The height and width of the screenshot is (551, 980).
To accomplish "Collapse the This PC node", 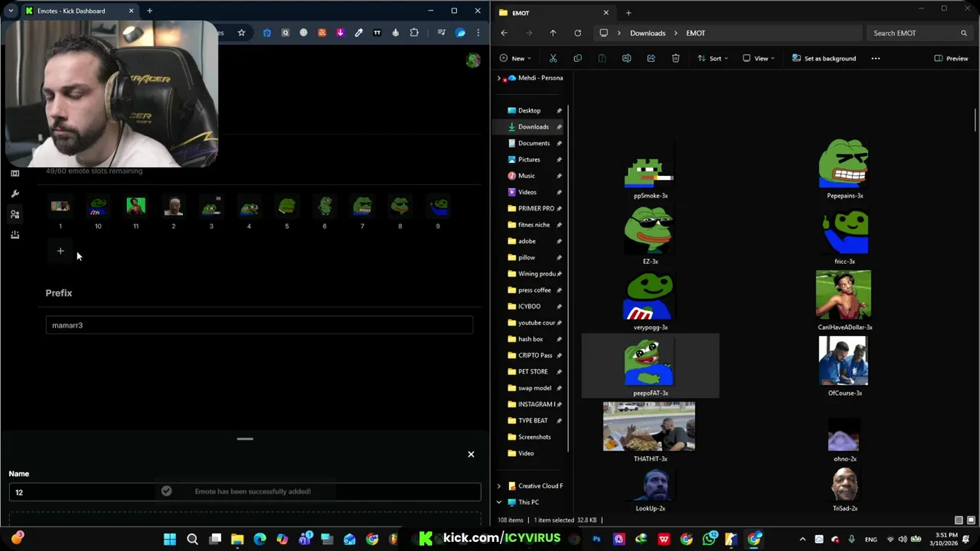I will [x=499, y=502].
